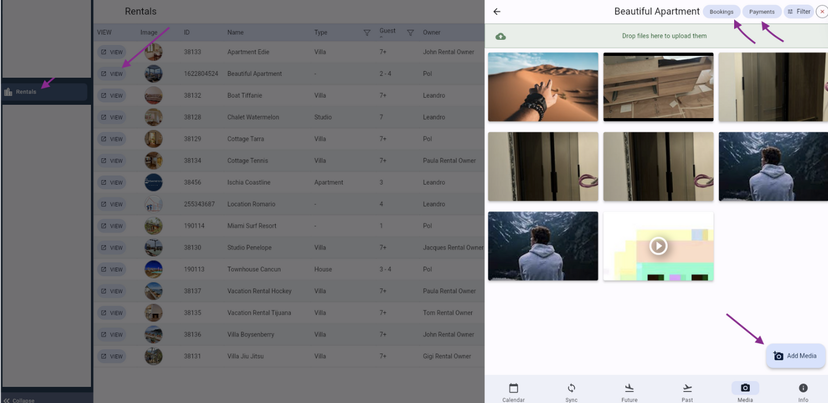
Task: Click VIEW for Chalet Watermelon
Action: tap(111, 117)
